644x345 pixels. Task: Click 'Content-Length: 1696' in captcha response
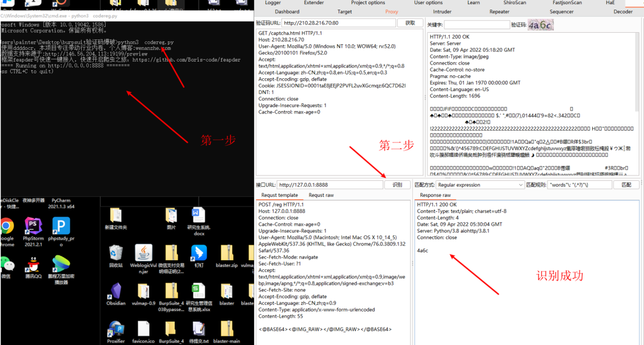(454, 96)
